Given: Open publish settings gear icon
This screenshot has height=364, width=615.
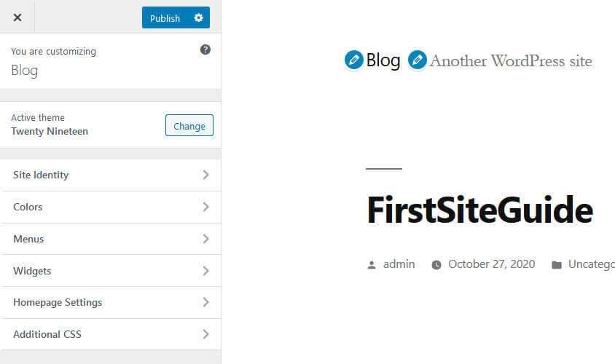Looking at the screenshot, I should (x=199, y=17).
